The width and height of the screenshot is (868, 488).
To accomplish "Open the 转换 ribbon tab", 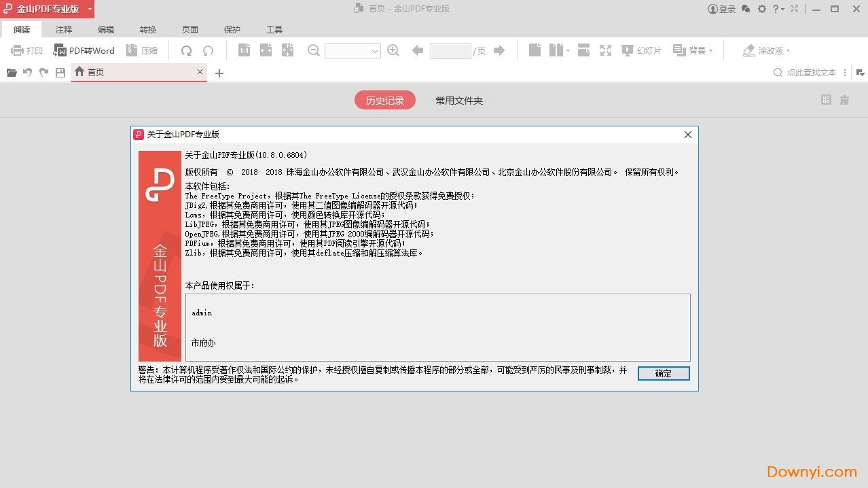I will pyautogui.click(x=148, y=30).
